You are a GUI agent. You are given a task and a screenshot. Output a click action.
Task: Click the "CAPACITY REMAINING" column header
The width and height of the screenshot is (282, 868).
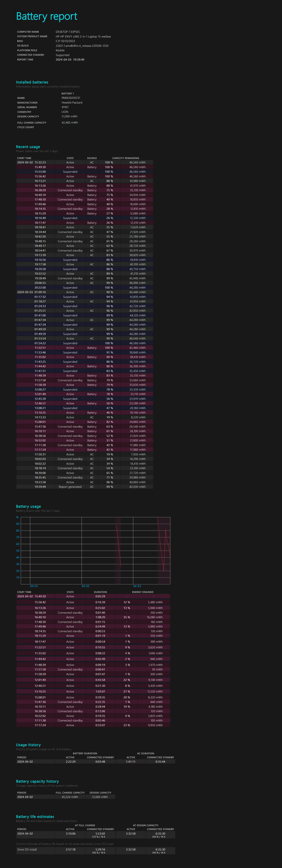point(126,158)
